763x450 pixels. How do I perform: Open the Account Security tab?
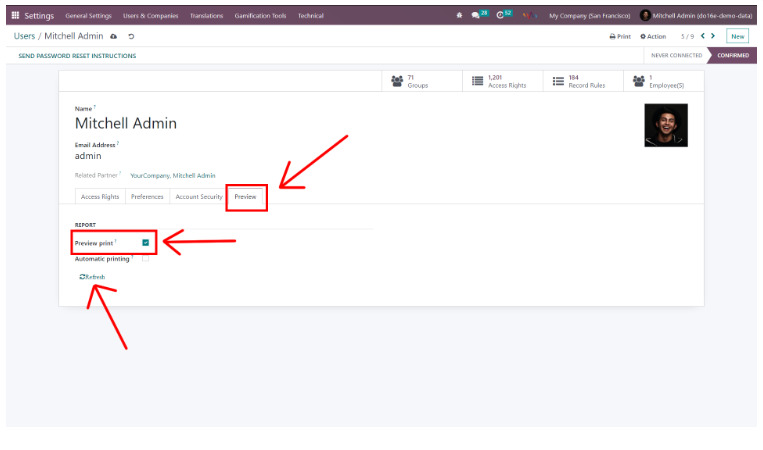click(x=199, y=197)
